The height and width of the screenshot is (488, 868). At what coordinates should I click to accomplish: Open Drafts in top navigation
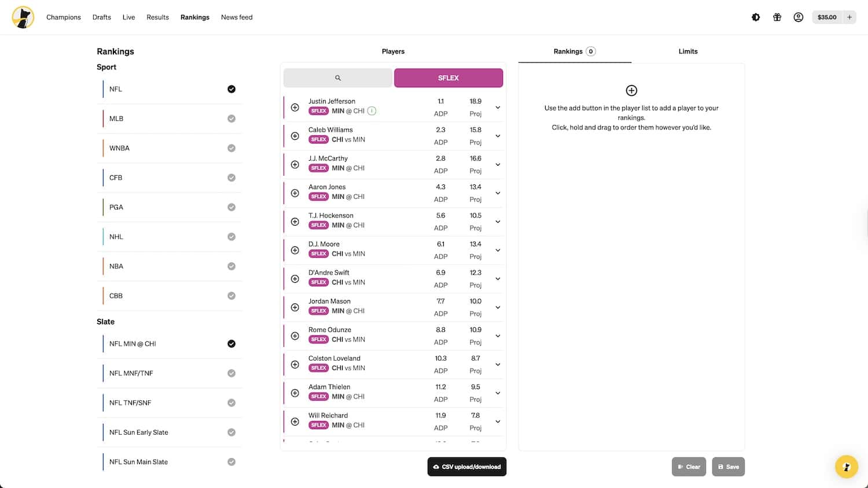click(x=102, y=17)
